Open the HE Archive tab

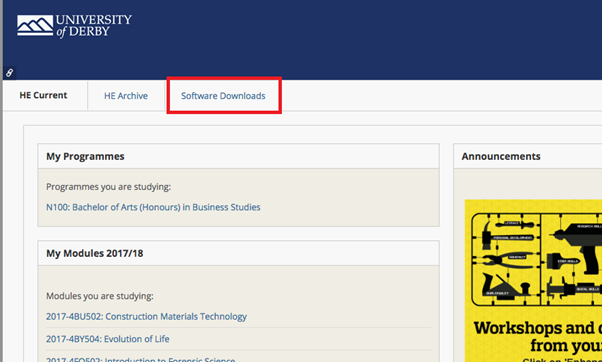(x=126, y=96)
